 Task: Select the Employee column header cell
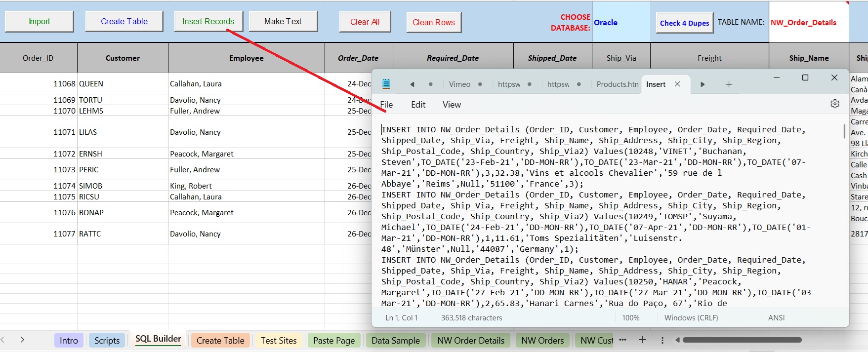point(246,58)
